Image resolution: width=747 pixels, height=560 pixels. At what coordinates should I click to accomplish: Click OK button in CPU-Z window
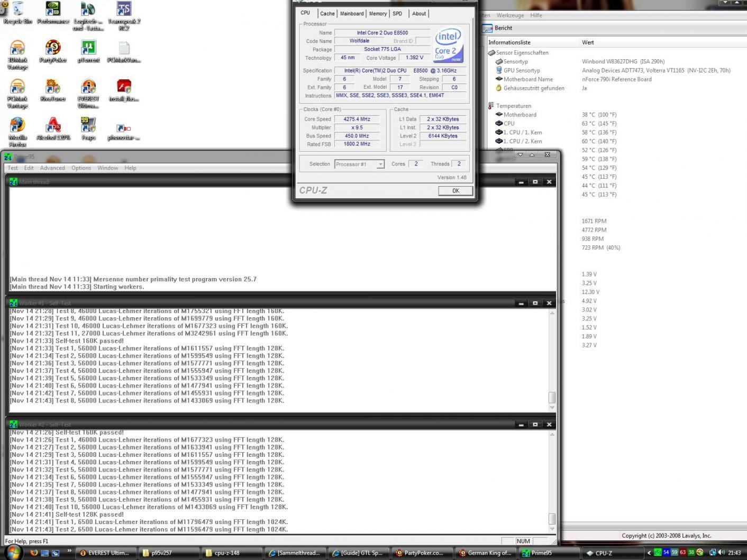[x=456, y=191]
